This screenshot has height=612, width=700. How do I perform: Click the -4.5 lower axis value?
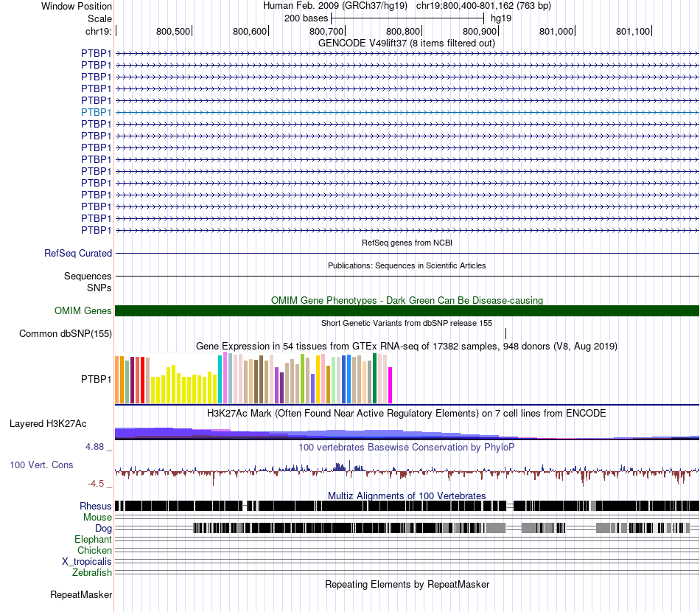tap(96, 484)
